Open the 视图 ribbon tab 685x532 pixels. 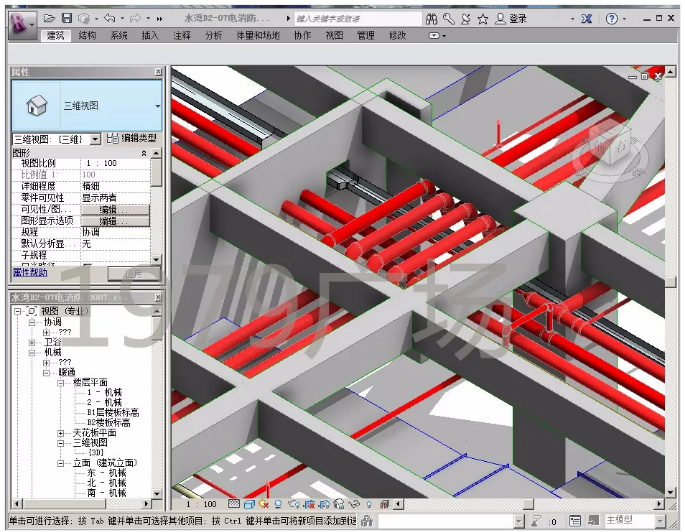[x=334, y=35]
